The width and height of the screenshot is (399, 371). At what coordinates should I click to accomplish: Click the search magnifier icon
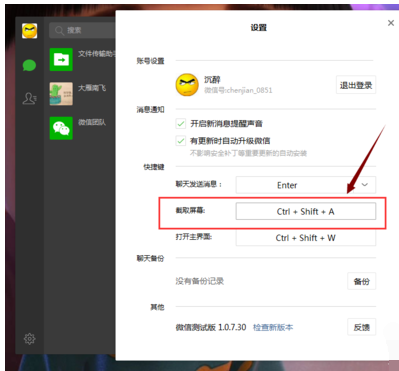click(x=59, y=31)
